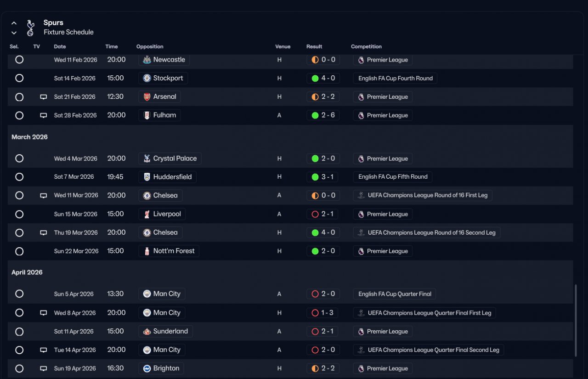Screen dimensions: 588x379
Task: Open the English FA Cup Fourth Round competition
Action: click(x=395, y=78)
